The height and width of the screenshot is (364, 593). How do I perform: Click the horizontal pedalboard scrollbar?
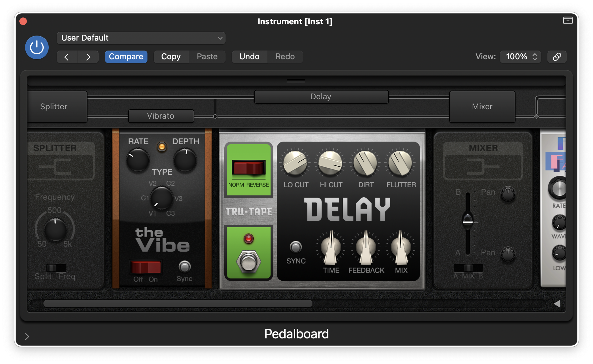click(x=178, y=303)
